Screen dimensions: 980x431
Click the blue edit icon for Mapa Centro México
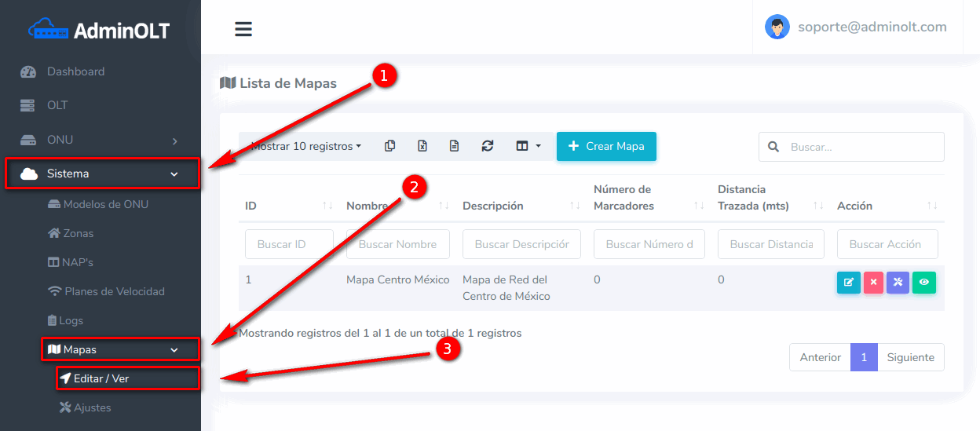(848, 283)
